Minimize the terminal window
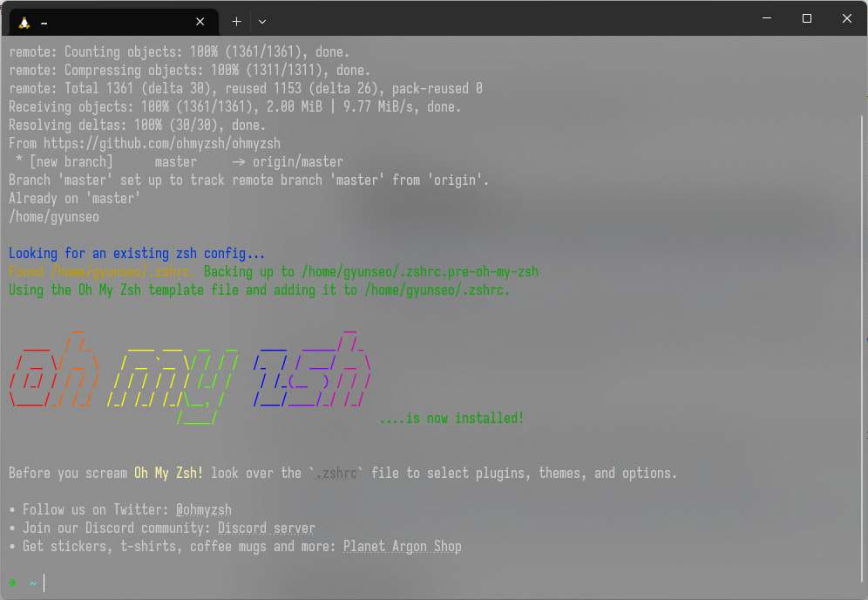Image resolution: width=868 pixels, height=600 pixels. click(767, 18)
